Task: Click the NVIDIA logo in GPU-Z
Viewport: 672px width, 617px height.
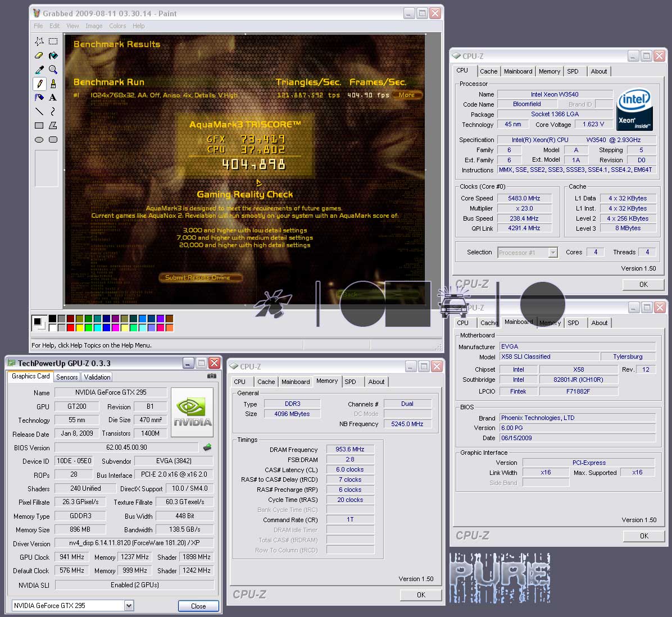Action: 192,412
